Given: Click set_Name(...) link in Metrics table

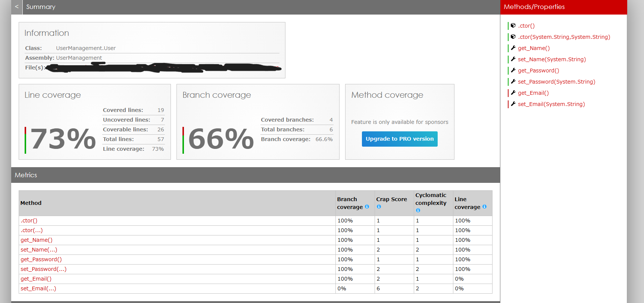Looking at the screenshot, I should coord(39,250).
